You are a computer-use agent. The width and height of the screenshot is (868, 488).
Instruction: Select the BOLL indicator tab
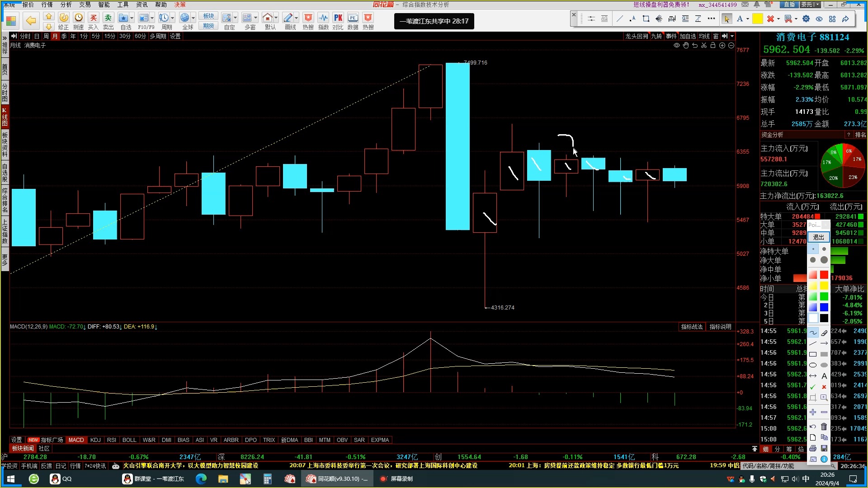click(x=129, y=440)
